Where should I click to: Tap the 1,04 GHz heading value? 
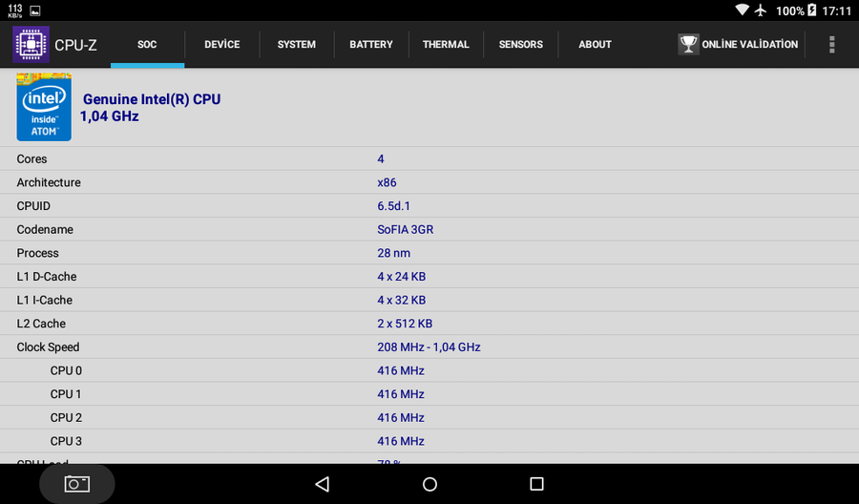point(110,116)
